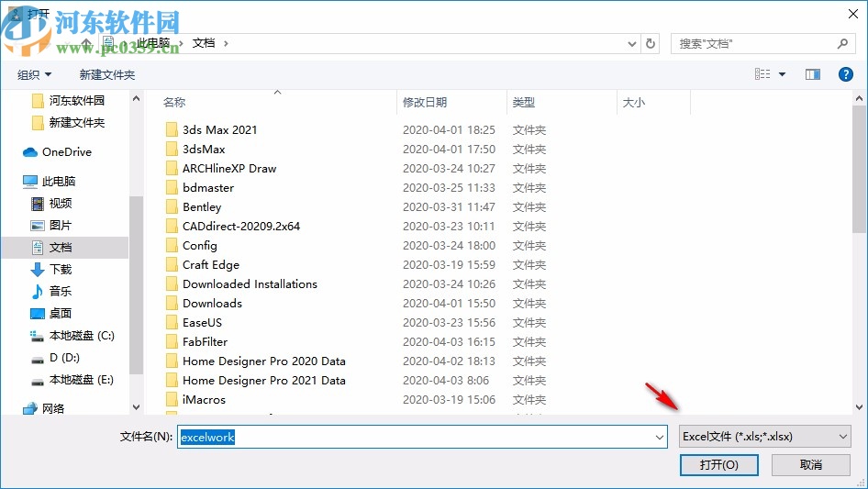Click the chevron after 此电脑 in path

(181, 43)
